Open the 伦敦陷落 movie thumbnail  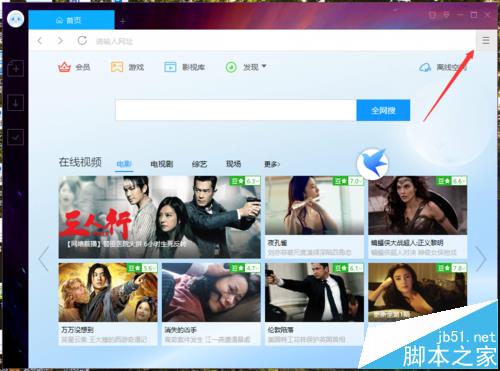(x=314, y=292)
